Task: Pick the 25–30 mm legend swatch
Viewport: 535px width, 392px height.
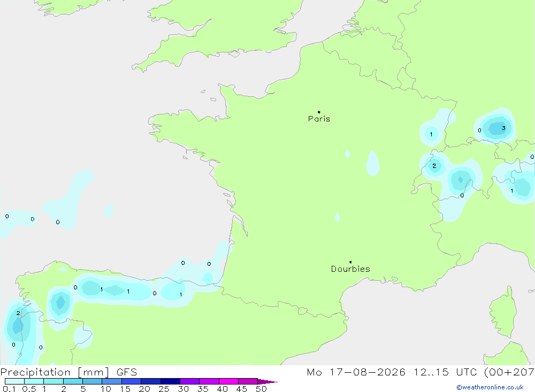Action: pyautogui.click(x=170, y=381)
